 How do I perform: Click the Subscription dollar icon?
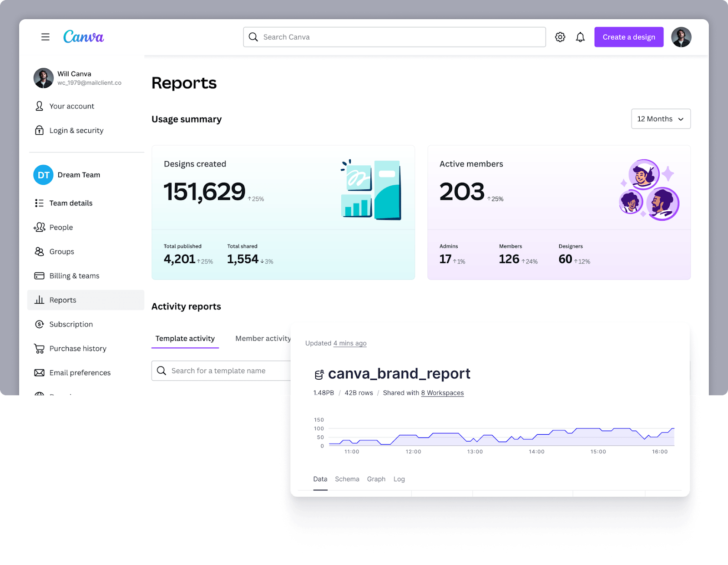(x=40, y=324)
